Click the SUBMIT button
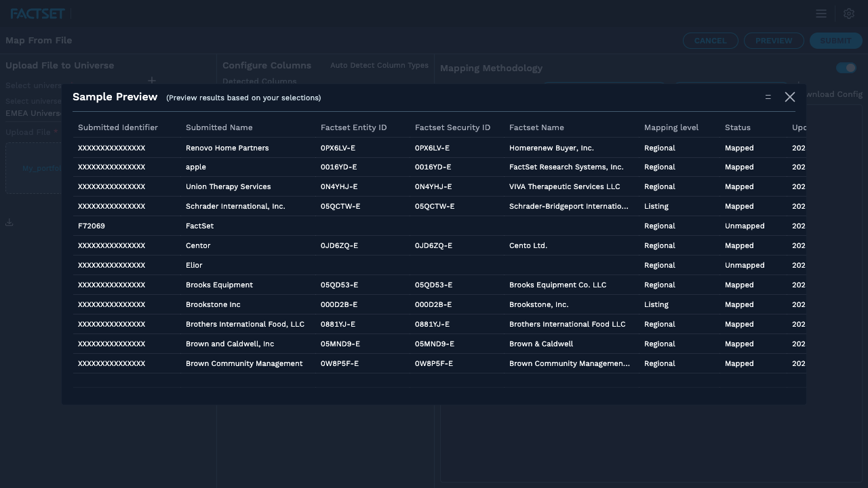Screen dimensions: 868x488 [835, 41]
